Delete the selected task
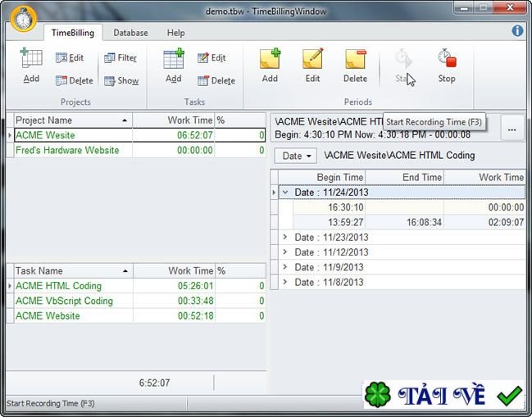This screenshot has height=417, width=532. 216,80
